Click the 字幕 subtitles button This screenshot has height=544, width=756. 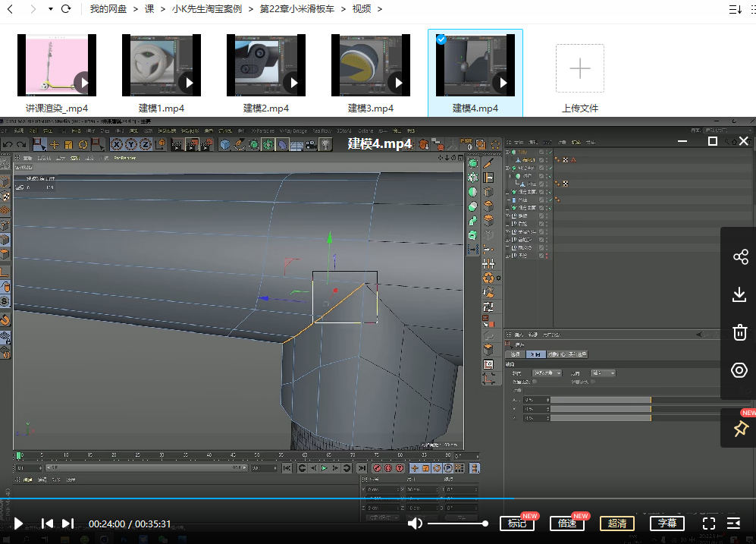(x=667, y=524)
